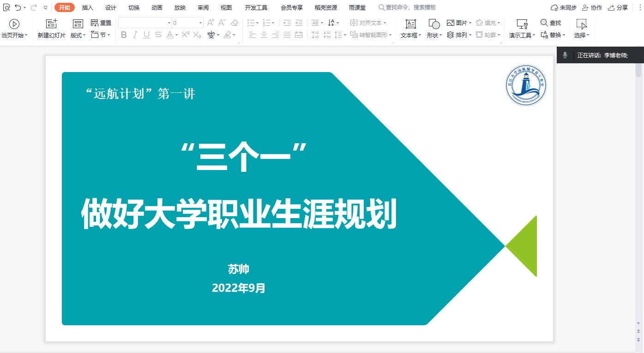This screenshot has height=353, width=644.
Task: Click the microphone icon in speaking bar
Action: coord(565,55)
